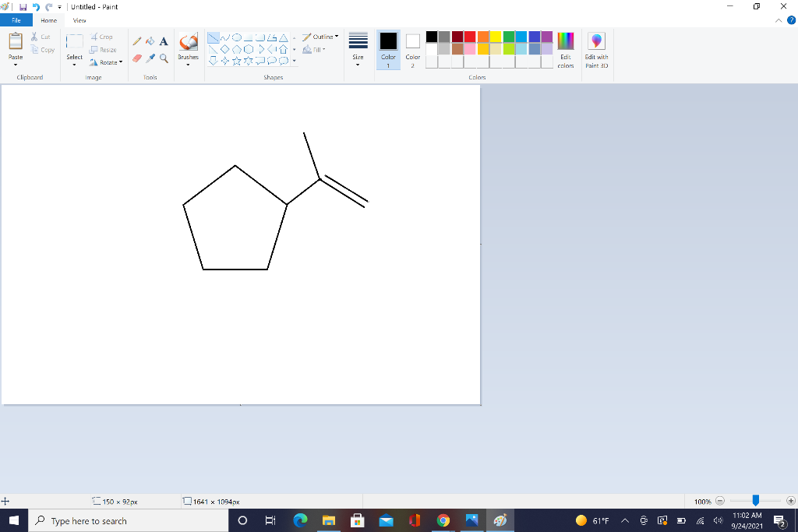Click Edit colors button
The width and height of the screenshot is (798, 532).
coord(566,48)
